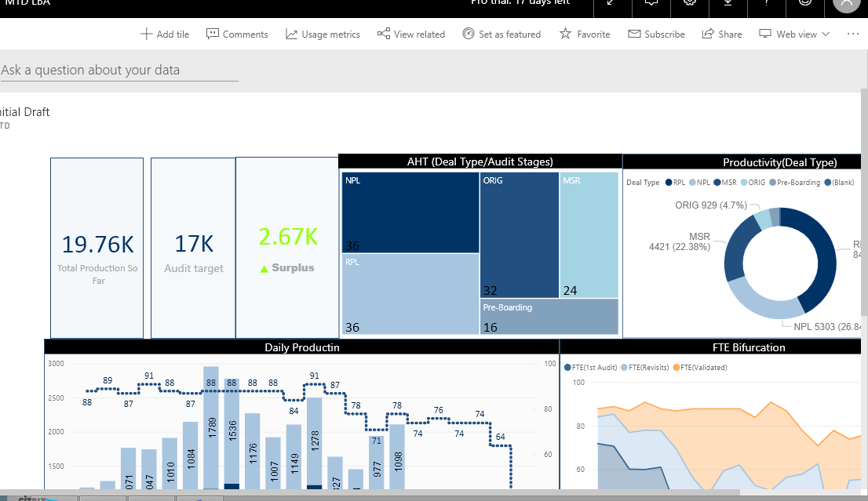Click FTE(Revisits) legend item
Screen dimensions: 868x501
point(645,367)
